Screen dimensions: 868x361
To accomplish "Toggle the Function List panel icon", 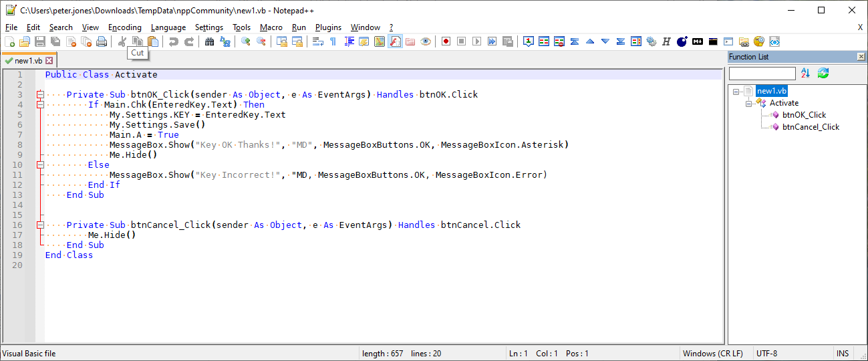I will pyautogui.click(x=395, y=41).
